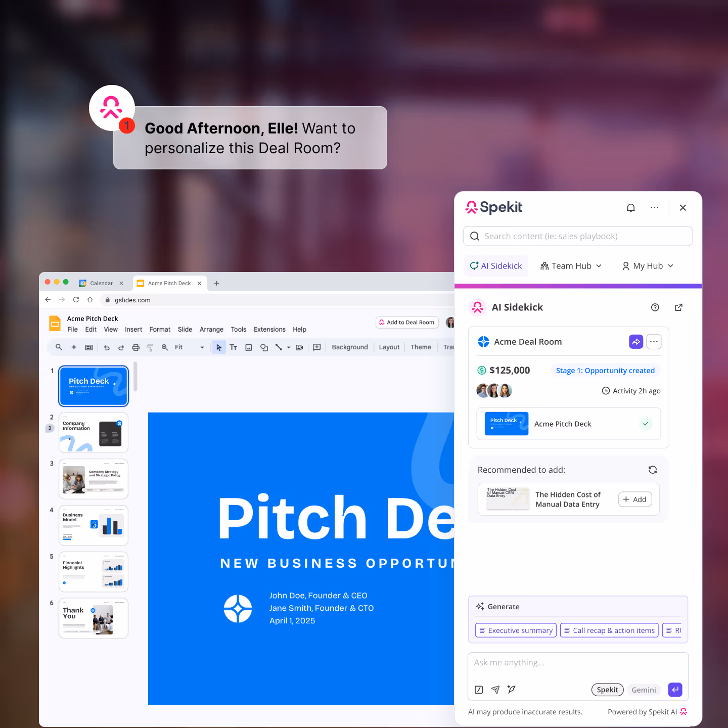Submit prompt with purple enter button
Image resolution: width=728 pixels, height=728 pixels.
click(675, 690)
